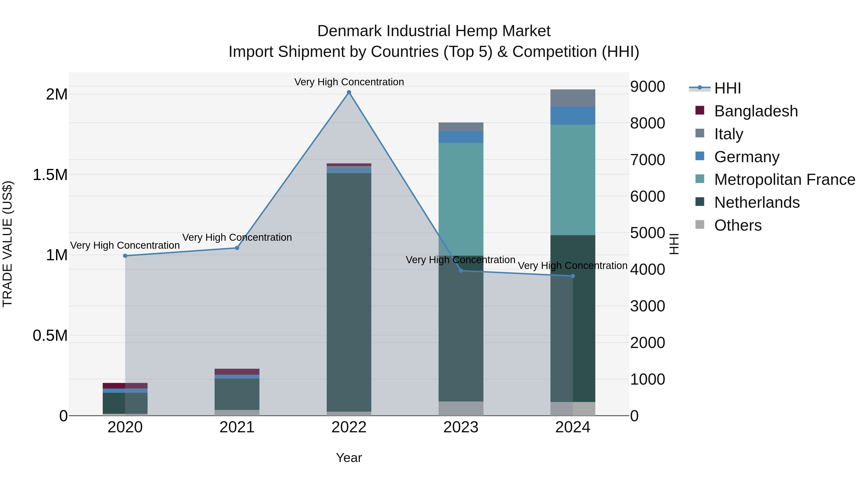This screenshot has height=488, width=868.
Task: Click the Metropolitan France teal swatch
Action: pyautogui.click(x=700, y=179)
